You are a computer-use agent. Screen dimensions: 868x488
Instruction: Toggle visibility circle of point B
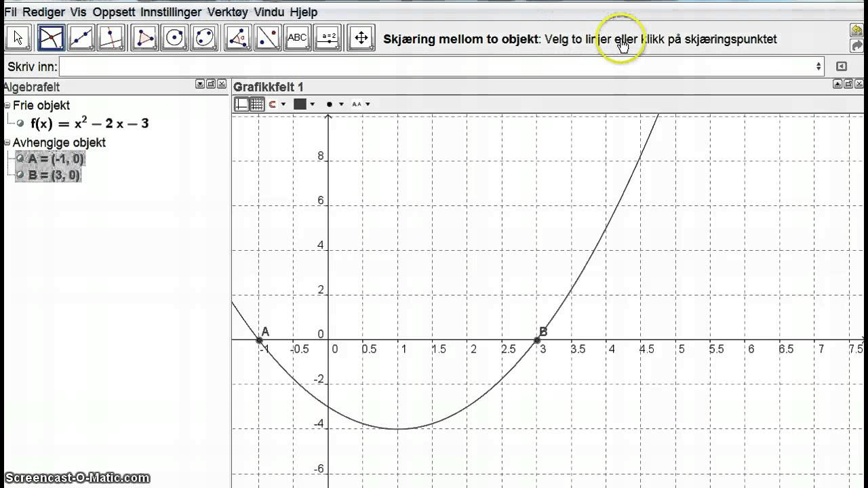click(20, 176)
